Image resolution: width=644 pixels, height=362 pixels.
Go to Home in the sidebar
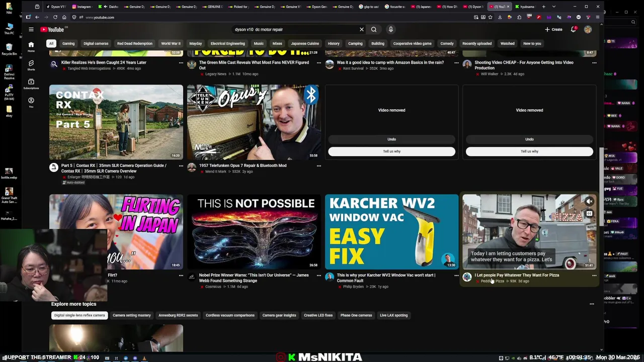coord(31,46)
